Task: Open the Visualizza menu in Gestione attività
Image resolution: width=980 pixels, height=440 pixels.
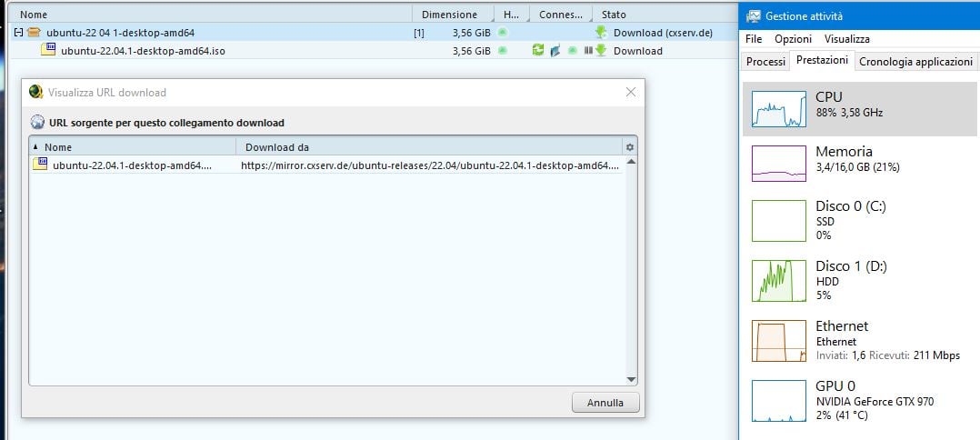Action: [x=847, y=39]
